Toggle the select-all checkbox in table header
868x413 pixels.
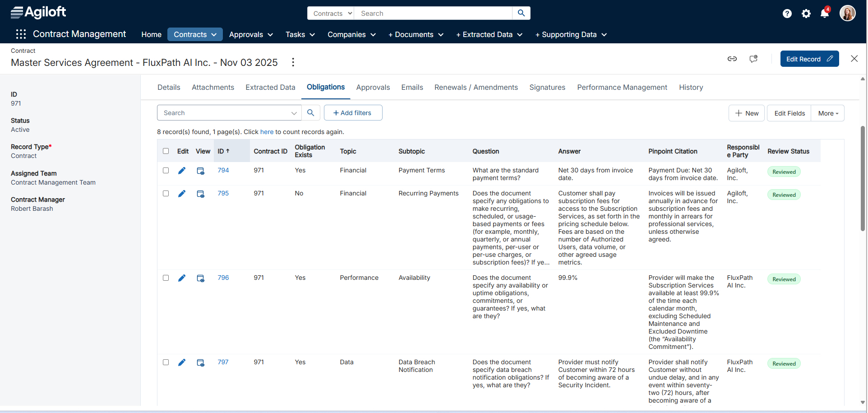coord(166,151)
